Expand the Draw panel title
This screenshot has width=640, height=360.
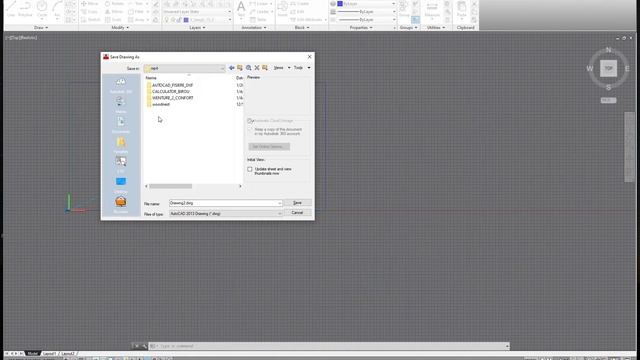(x=41, y=27)
